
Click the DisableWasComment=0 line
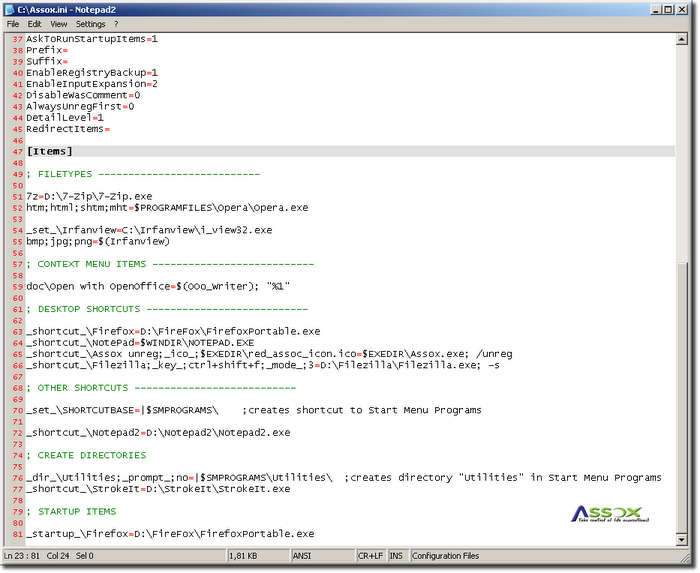pos(83,95)
